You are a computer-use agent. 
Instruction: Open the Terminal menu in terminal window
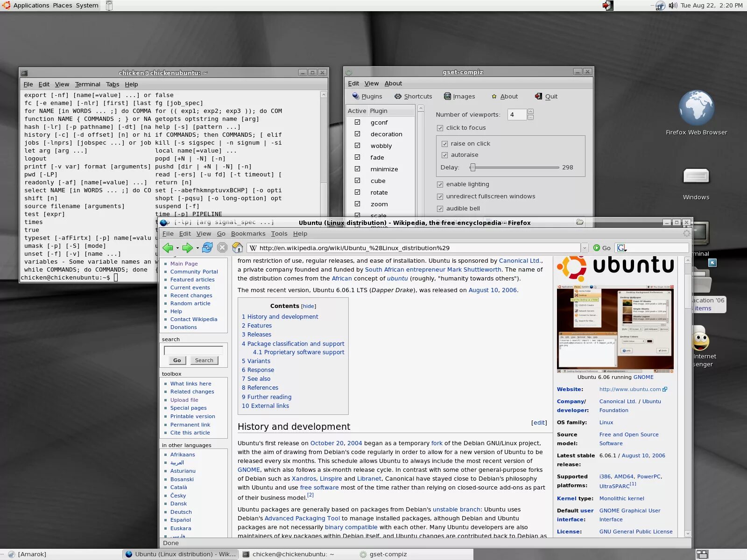(87, 84)
